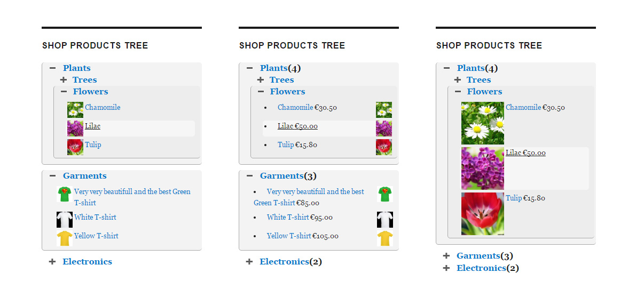This screenshot has height=305, width=644.
Task: Open the large Tulip photo in third tree
Action: [483, 214]
